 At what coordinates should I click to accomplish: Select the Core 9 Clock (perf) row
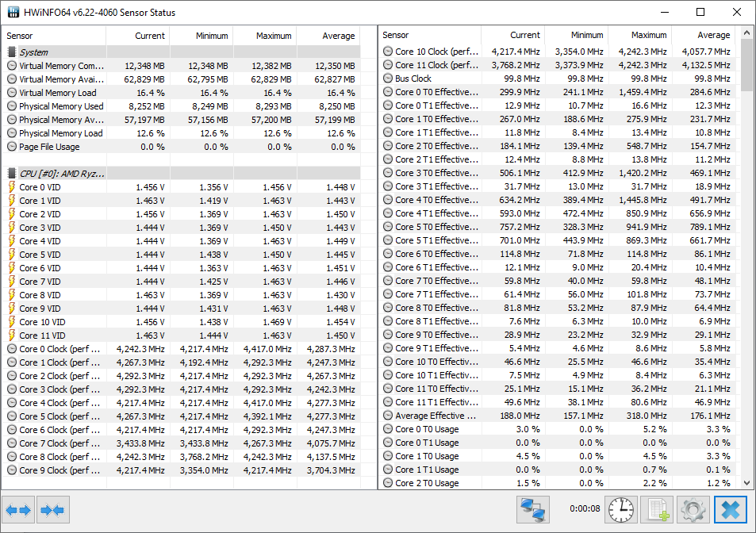(181, 470)
